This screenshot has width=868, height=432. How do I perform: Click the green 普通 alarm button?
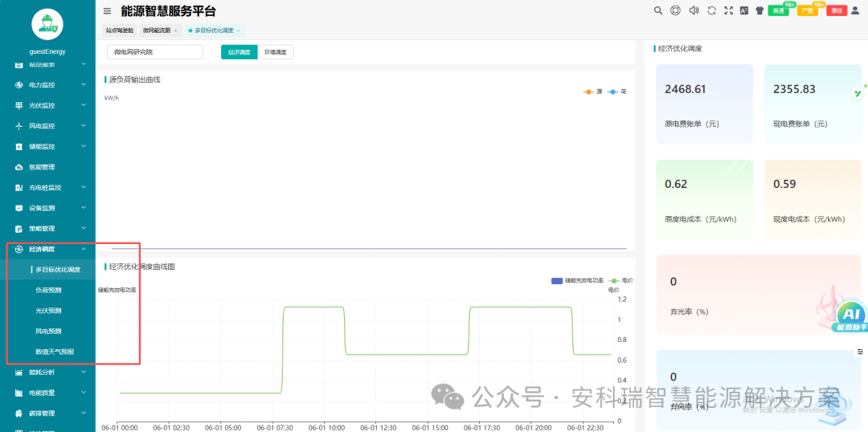click(x=778, y=10)
